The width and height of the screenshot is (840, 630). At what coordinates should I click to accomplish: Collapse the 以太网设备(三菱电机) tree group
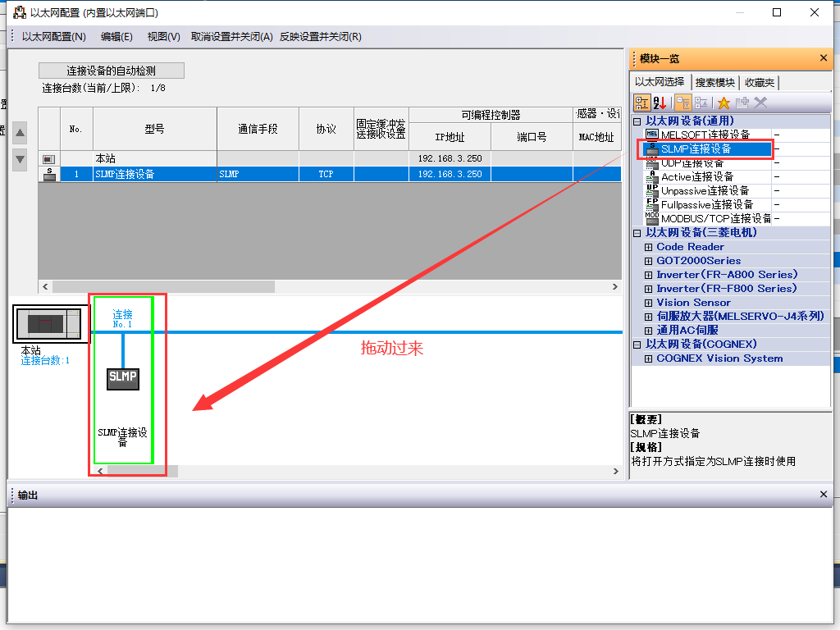click(637, 233)
